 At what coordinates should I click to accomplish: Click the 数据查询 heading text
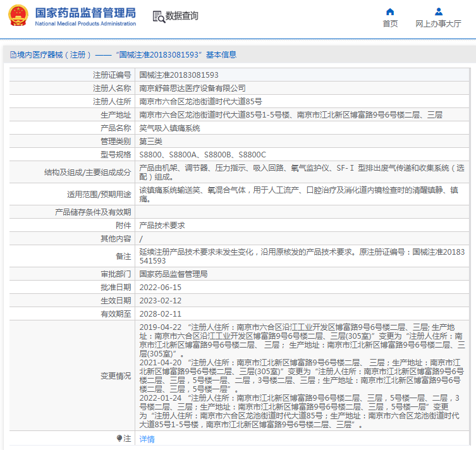tap(182, 16)
